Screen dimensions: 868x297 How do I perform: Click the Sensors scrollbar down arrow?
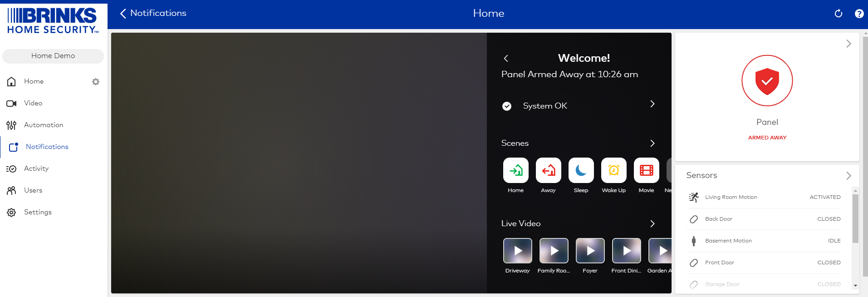(x=855, y=286)
